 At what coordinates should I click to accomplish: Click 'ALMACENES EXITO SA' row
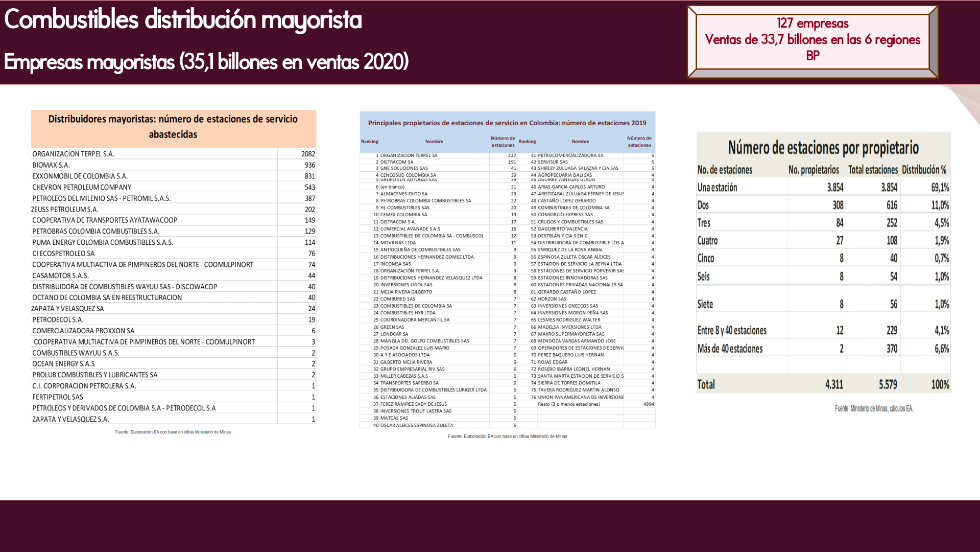pyautogui.click(x=439, y=194)
